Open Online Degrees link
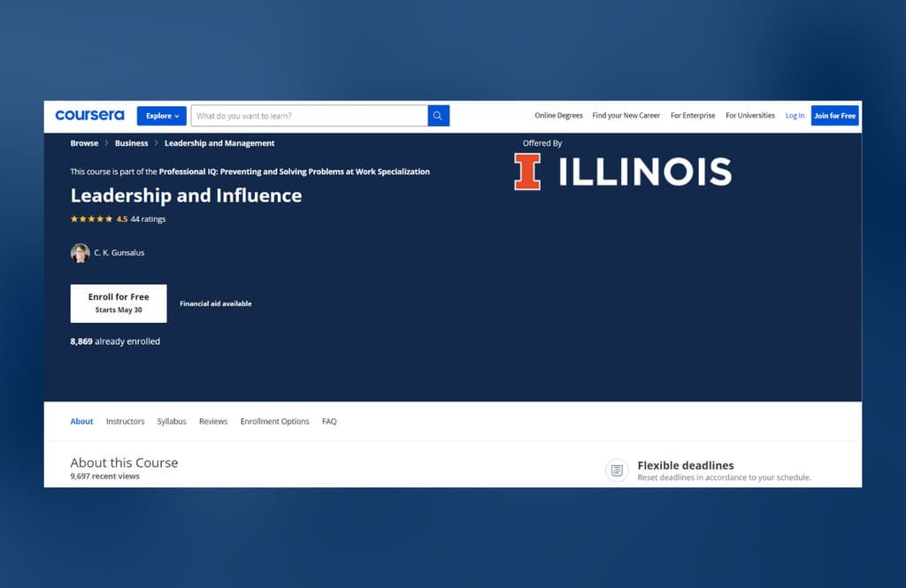The image size is (906, 588). pos(558,116)
